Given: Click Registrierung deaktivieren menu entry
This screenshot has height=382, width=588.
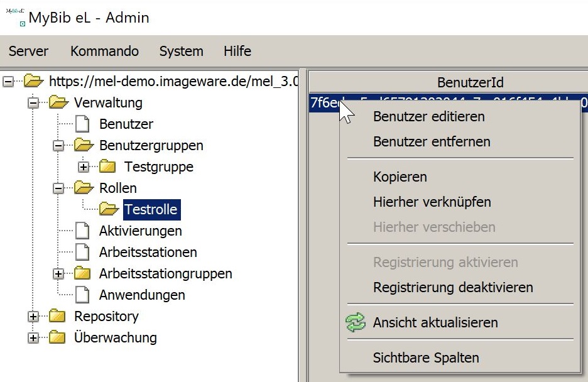Looking at the screenshot, I should pyautogui.click(x=460, y=288).
